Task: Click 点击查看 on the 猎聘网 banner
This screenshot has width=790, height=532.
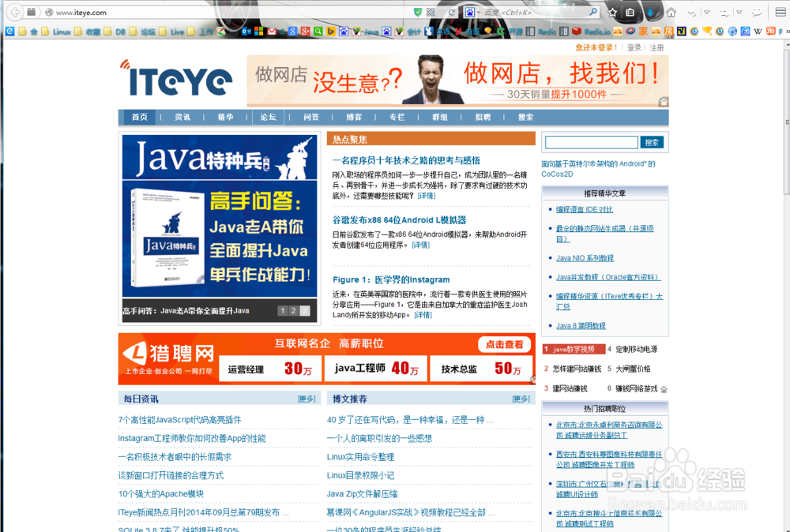Action: (504, 344)
